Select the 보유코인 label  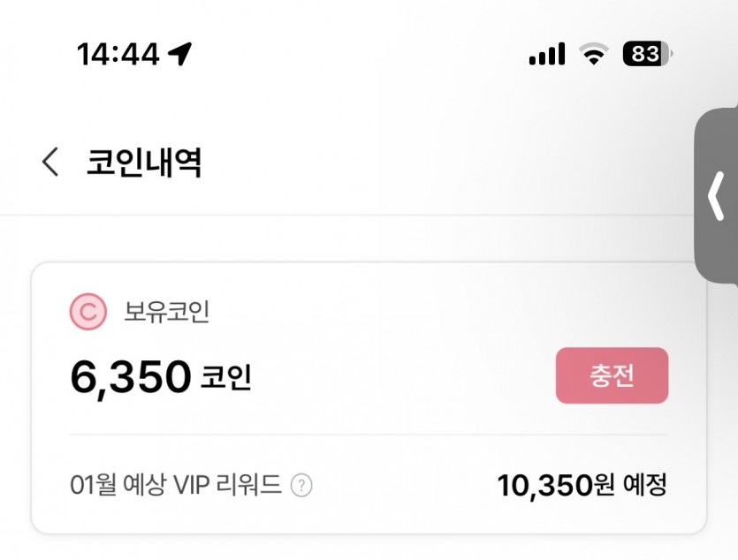click(156, 312)
